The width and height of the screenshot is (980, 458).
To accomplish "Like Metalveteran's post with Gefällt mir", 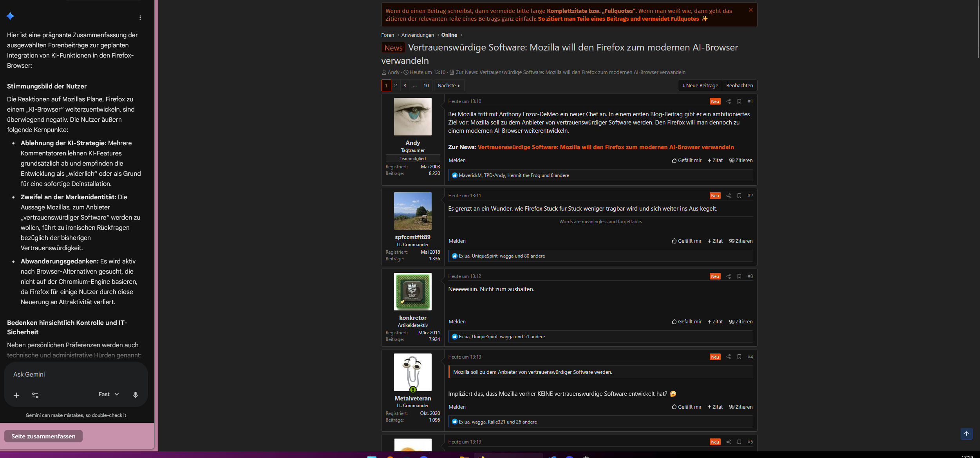I will [686, 407].
